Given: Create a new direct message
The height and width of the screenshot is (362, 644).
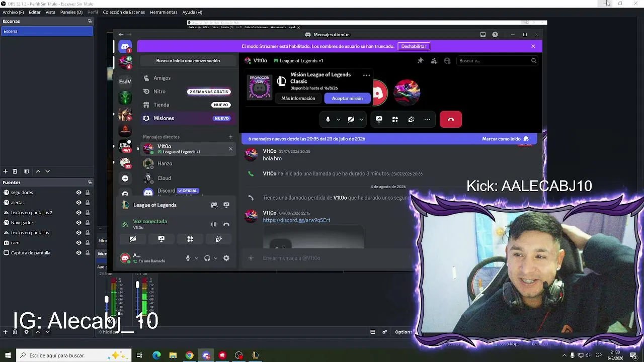Looking at the screenshot, I should [231, 137].
